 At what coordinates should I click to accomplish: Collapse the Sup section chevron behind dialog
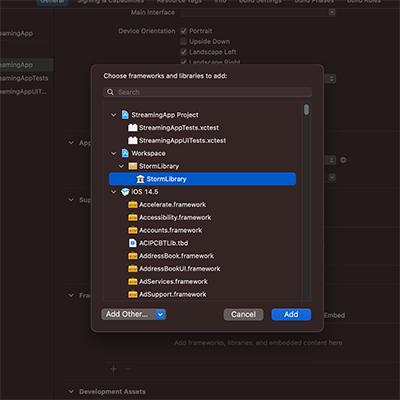(x=71, y=200)
